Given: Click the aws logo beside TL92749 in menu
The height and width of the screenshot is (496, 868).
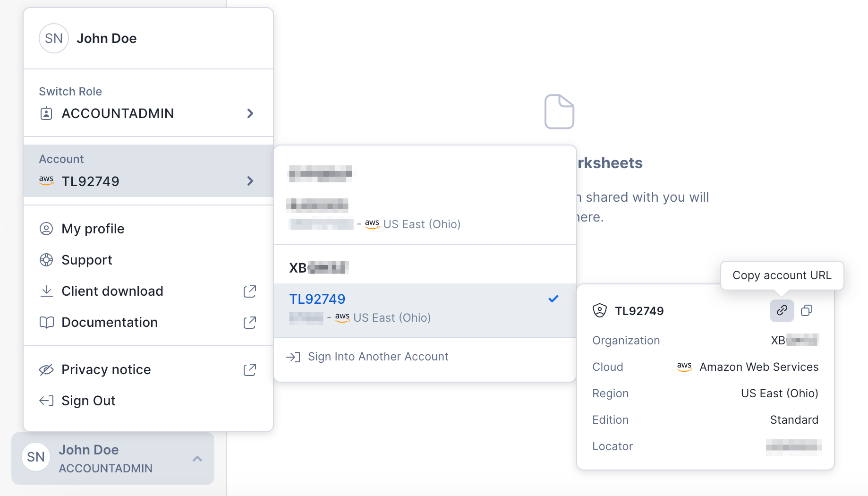Looking at the screenshot, I should point(46,180).
